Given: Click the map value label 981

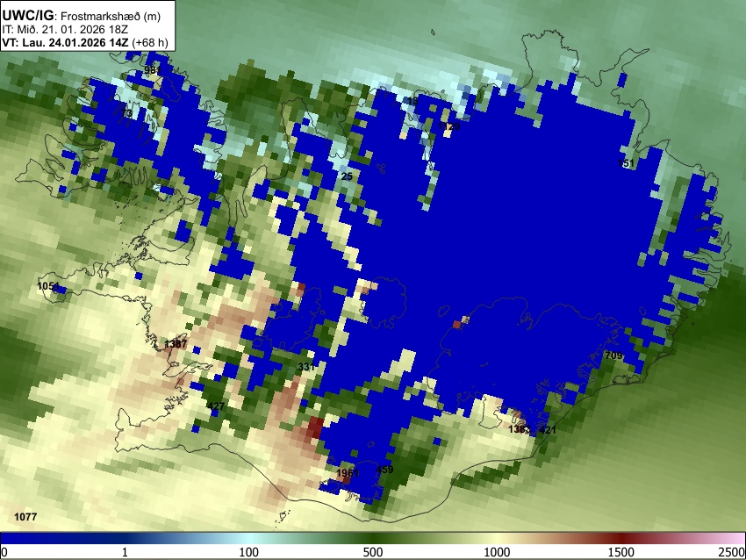Looking at the screenshot, I should click(x=152, y=70).
